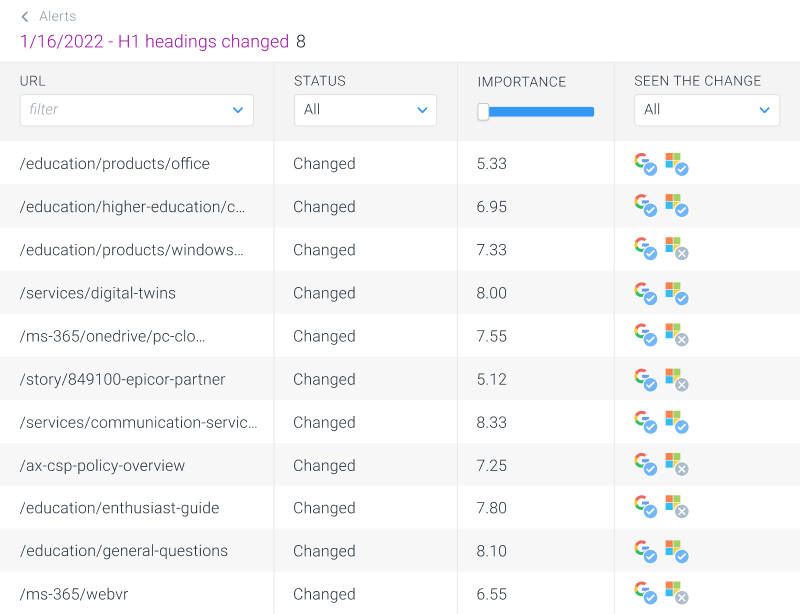This screenshot has height=614, width=800.
Task: Click Bing icon in /education/general-questions row
Action: (x=677, y=551)
